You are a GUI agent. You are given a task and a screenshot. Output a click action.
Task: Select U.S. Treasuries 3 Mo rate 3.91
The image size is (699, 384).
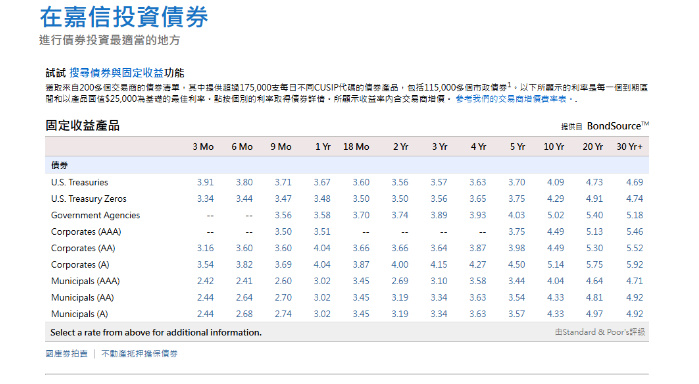coord(205,182)
